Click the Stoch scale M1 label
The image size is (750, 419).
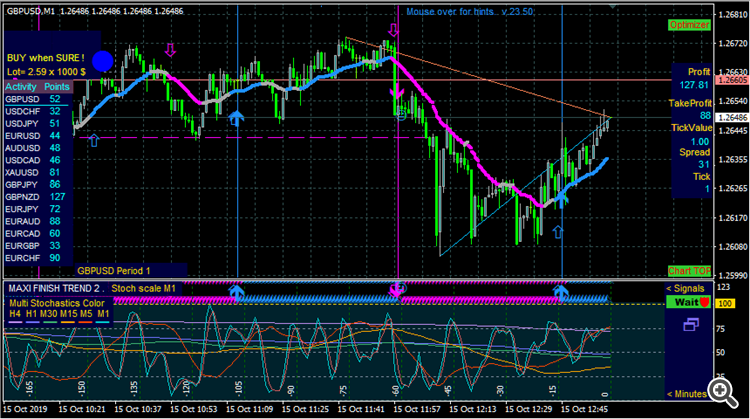click(x=143, y=288)
